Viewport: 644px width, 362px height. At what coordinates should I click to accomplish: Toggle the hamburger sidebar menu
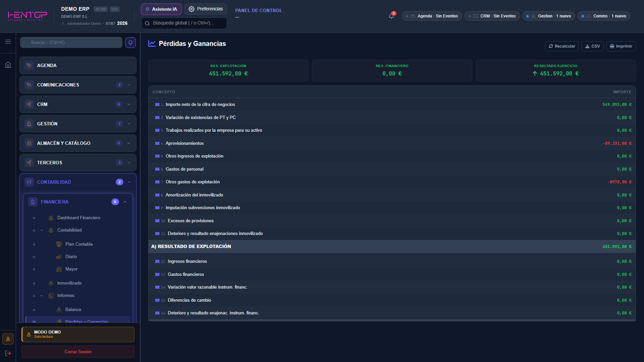(x=8, y=42)
